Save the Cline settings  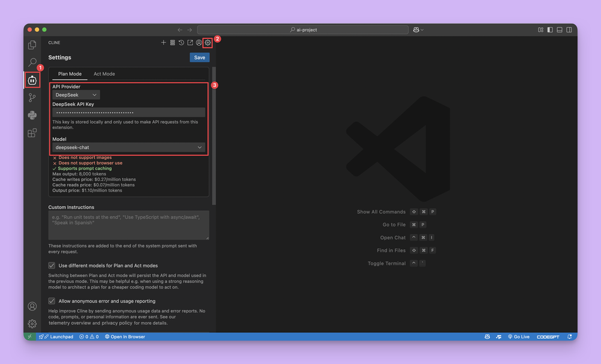click(199, 57)
